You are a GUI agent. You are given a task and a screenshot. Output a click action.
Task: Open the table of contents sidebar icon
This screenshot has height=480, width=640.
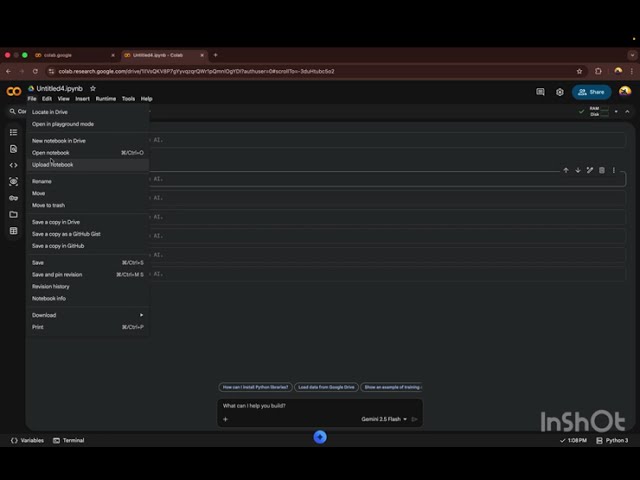pyautogui.click(x=13, y=132)
